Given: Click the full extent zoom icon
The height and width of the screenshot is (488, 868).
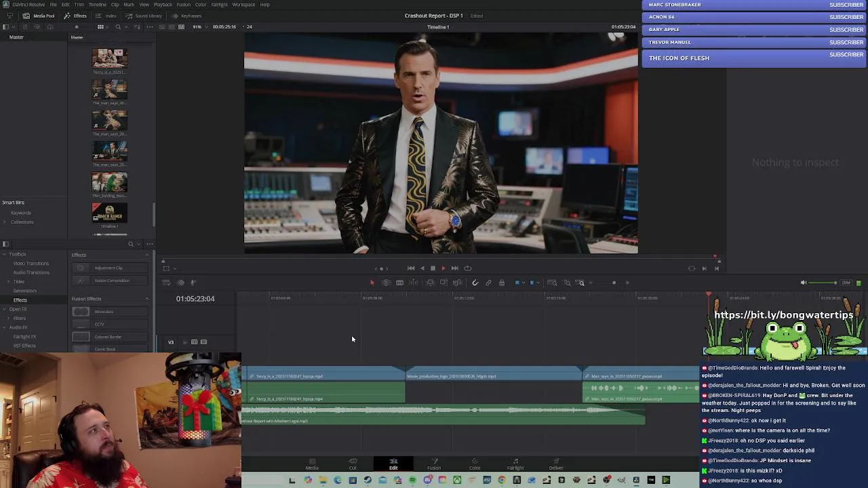Looking at the screenshot, I should [552, 283].
